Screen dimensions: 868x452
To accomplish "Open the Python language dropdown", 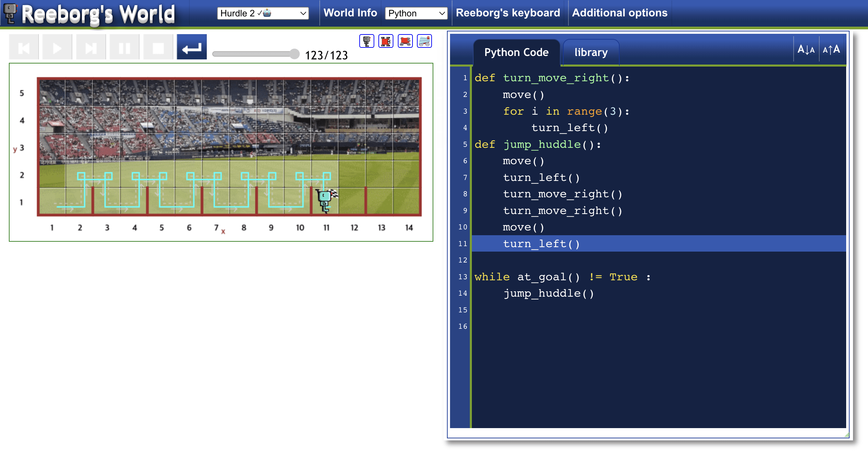I will (416, 13).
